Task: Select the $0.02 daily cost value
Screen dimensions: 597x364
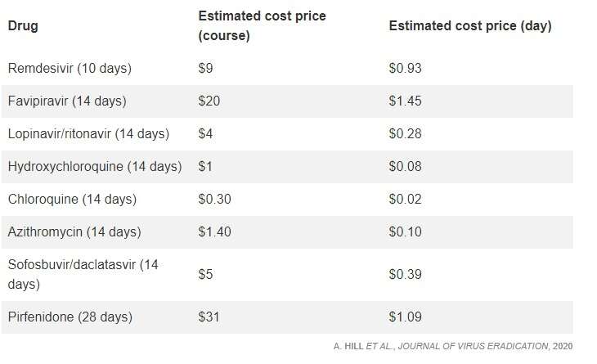Action: pos(405,200)
